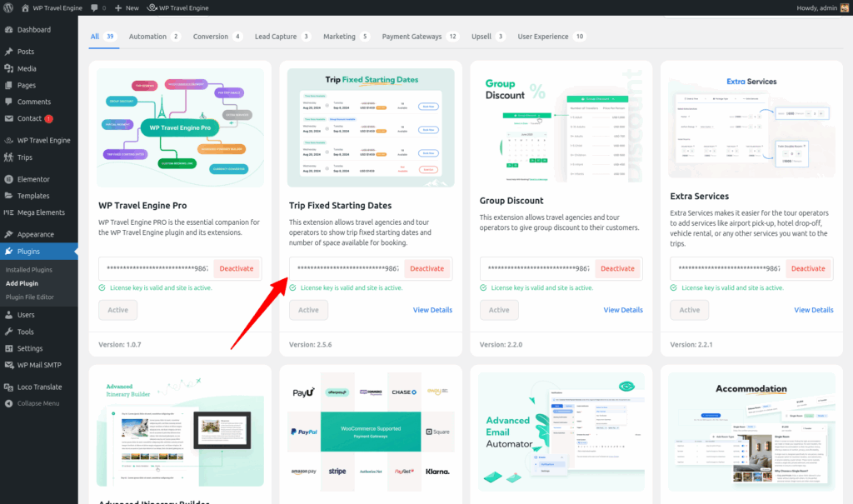This screenshot has height=504, width=853.
Task: Click the Users person icon
Action: [x=8, y=315]
